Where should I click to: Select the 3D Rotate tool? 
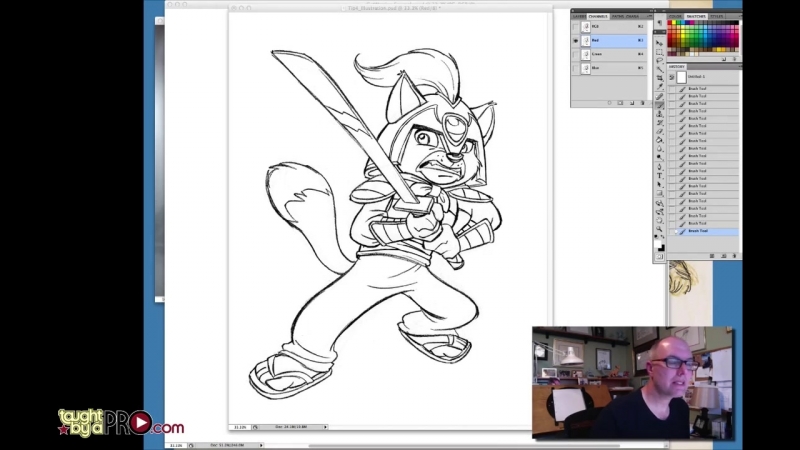659,203
